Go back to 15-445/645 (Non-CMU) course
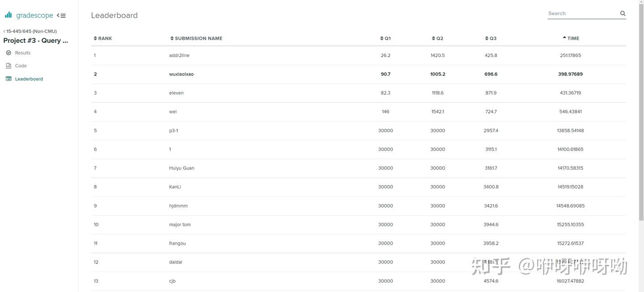Viewport: 644px width, 292px height. coord(30,31)
